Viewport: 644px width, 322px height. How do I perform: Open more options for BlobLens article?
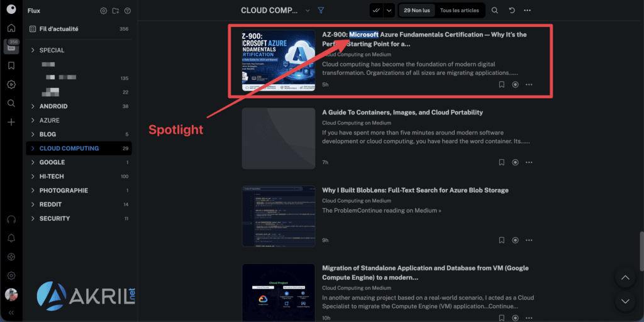point(529,240)
